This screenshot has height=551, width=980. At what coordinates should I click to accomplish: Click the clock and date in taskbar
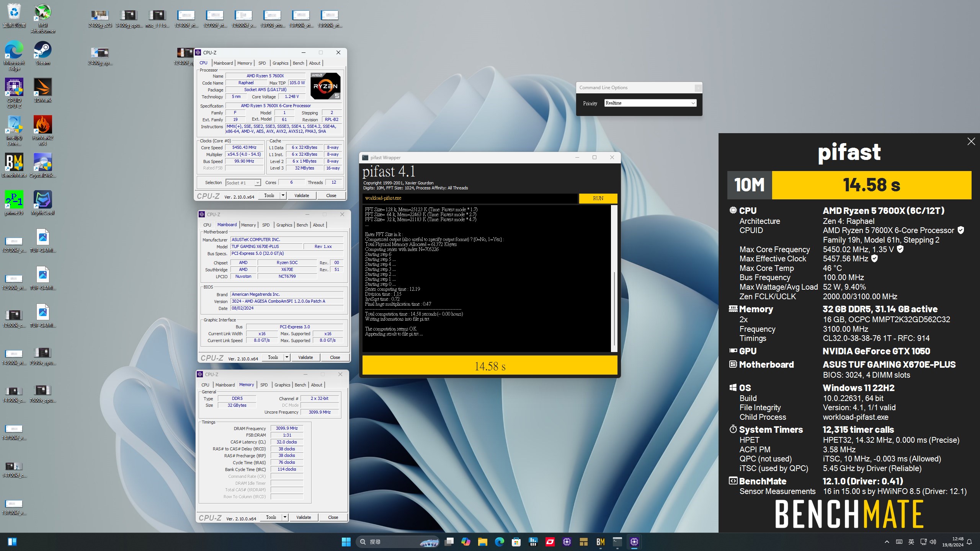(x=952, y=542)
